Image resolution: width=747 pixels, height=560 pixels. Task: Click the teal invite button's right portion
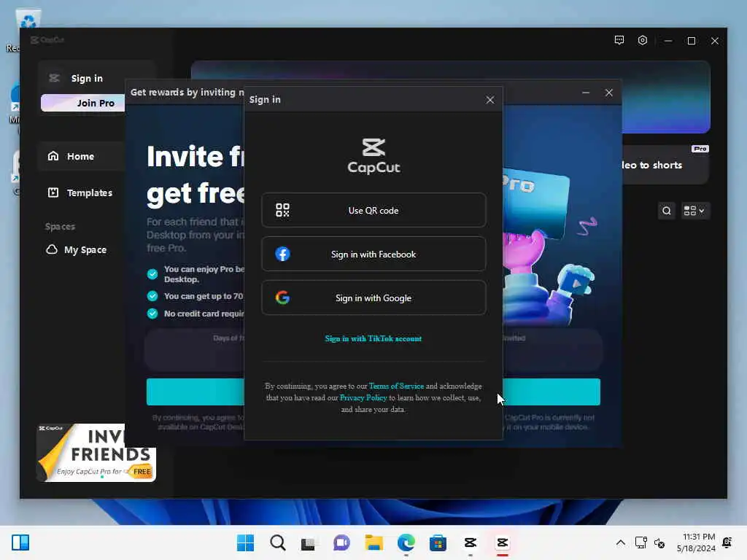(551, 392)
